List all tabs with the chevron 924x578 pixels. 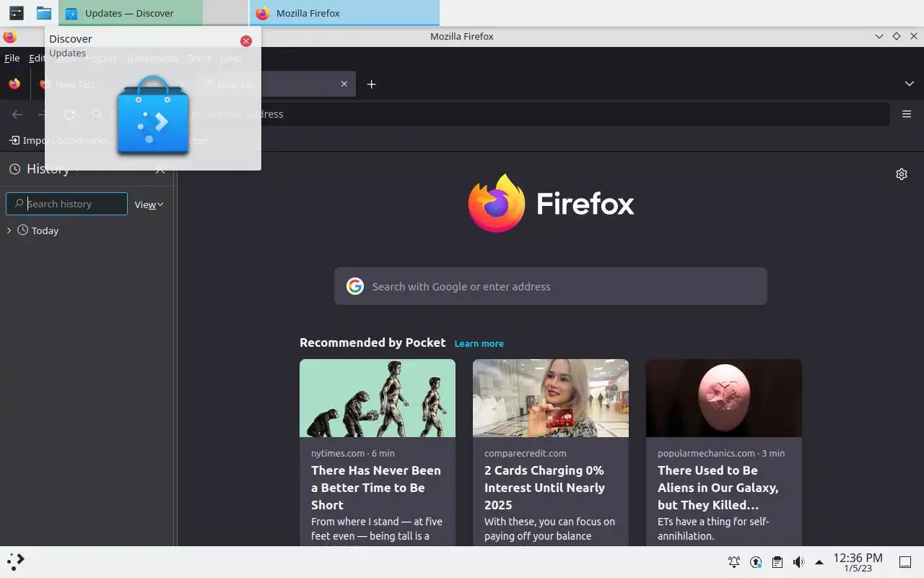(x=910, y=84)
